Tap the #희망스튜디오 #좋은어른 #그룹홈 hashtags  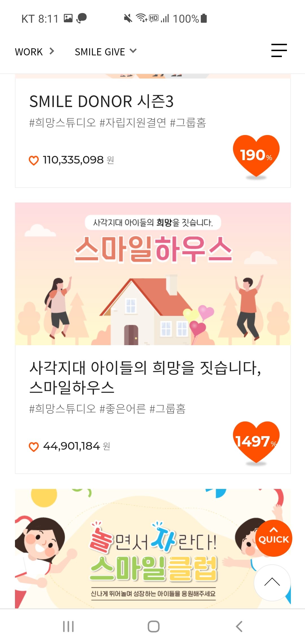107,409
